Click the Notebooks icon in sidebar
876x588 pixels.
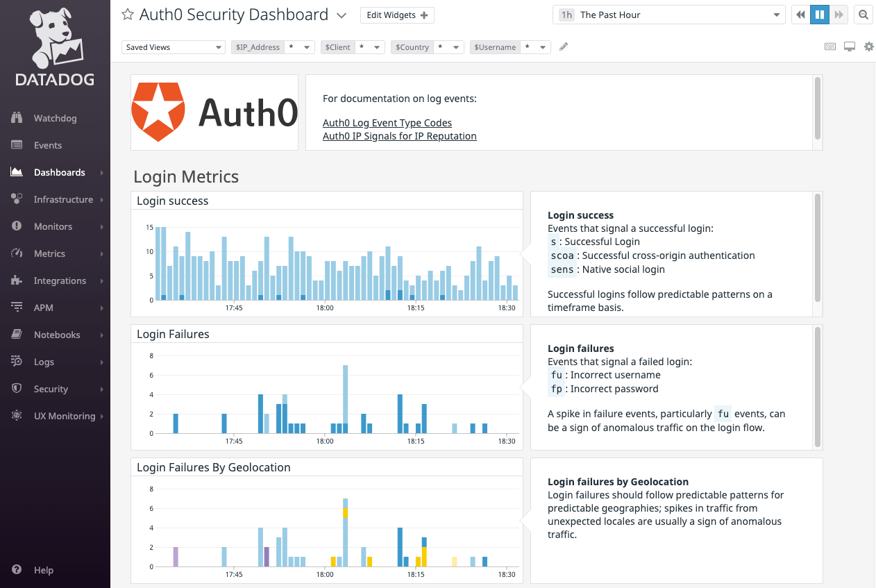17,335
